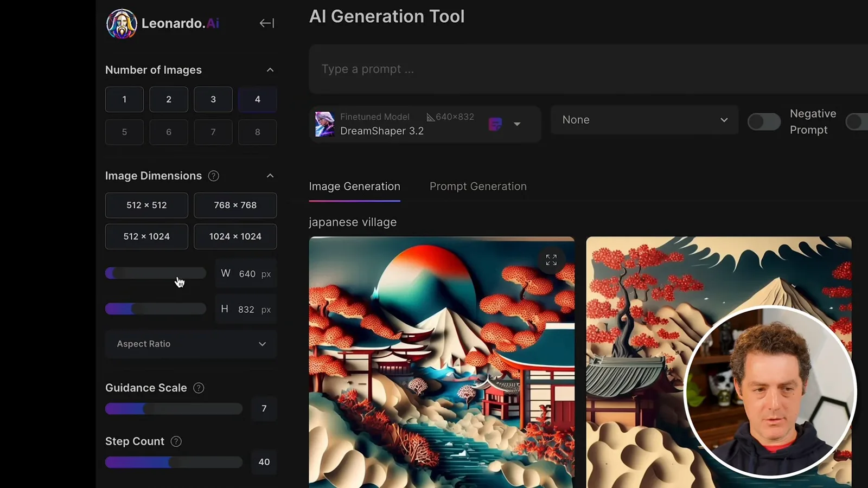
Task: Select 1 image count
Action: (124, 99)
